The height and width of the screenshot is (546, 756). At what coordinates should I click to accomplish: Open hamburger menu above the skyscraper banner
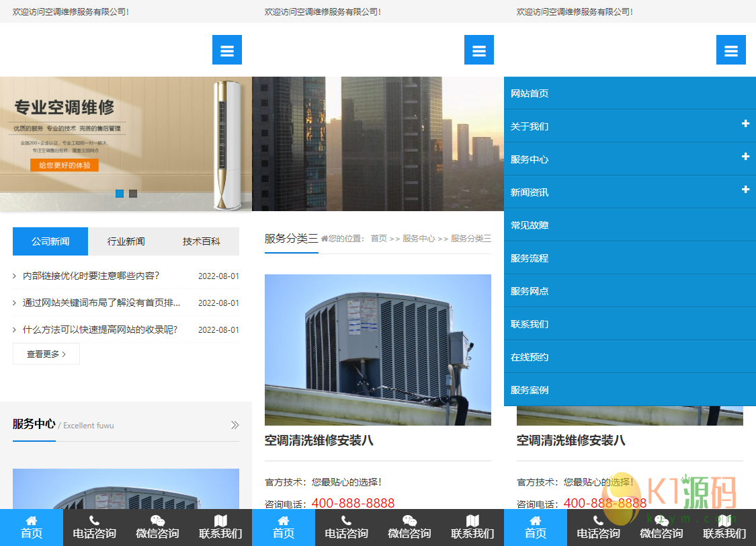tap(479, 50)
